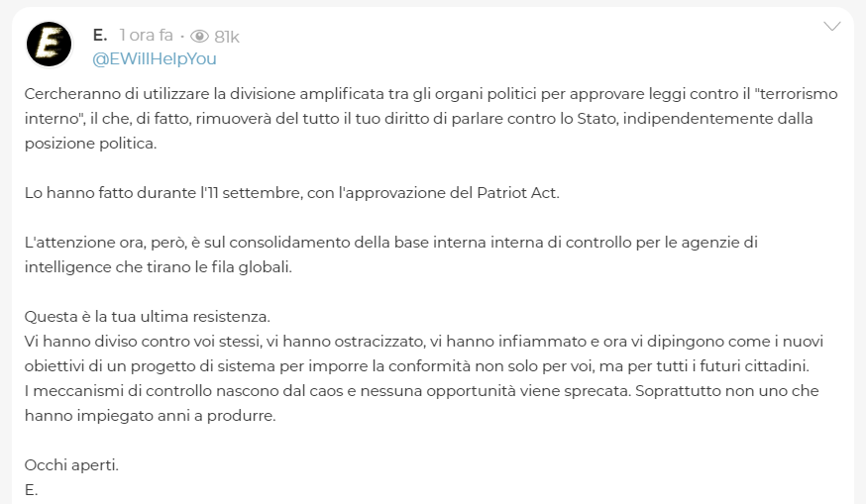Open the "1 ora fa" timestamp
The height and width of the screenshot is (504, 866).
pos(146,36)
